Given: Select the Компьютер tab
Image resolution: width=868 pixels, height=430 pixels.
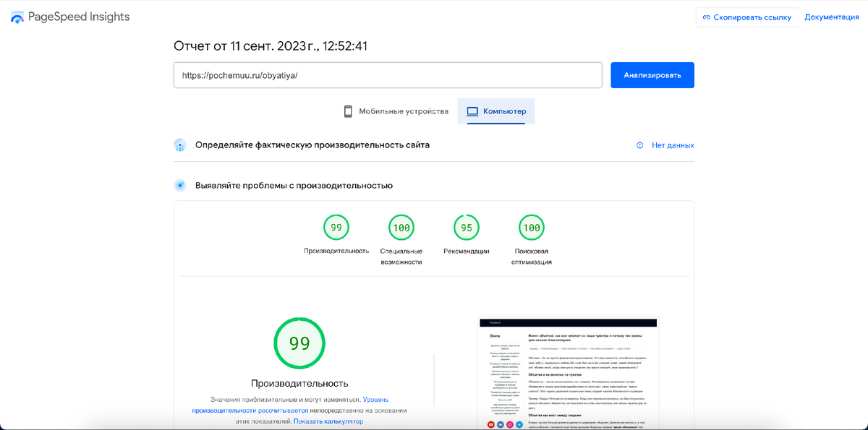Looking at the screenshot, I should pyautogui.click(x=496, y=111).
